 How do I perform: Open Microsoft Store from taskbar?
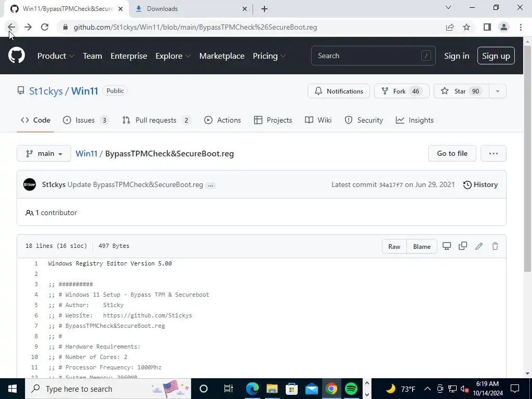291,389
